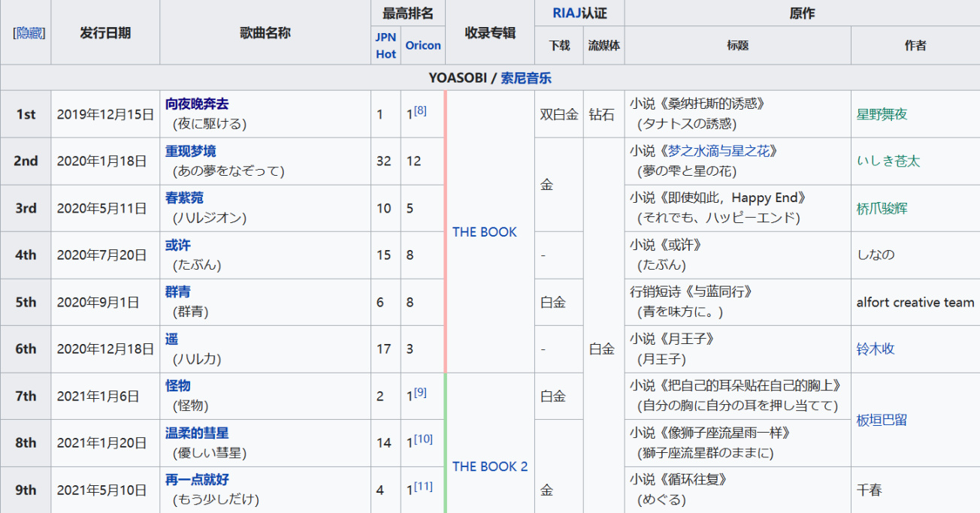
Task: Open author link 桥爪骏辉
Action: [x=882, y=208]
